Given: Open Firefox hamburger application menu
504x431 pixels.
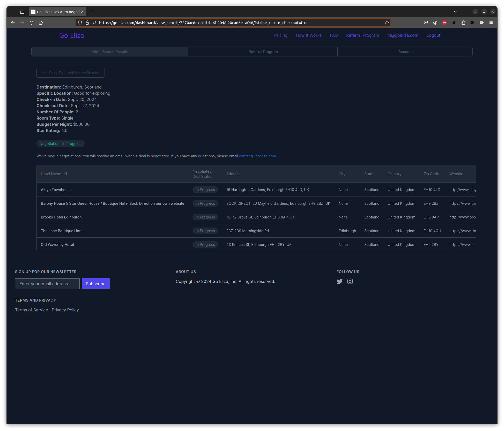Looking at the screenshot, I should click(491, 23).
